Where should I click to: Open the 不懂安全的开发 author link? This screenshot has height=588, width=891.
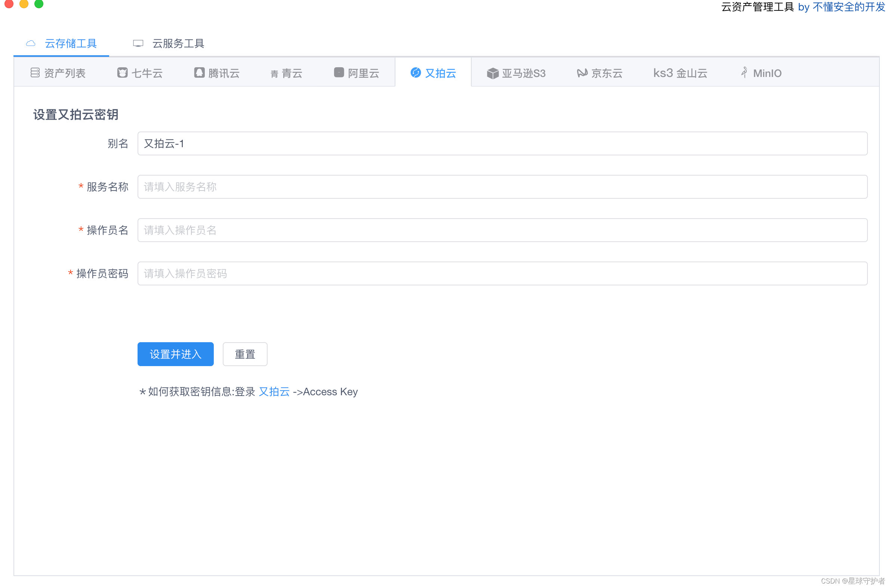coord(848,7)
